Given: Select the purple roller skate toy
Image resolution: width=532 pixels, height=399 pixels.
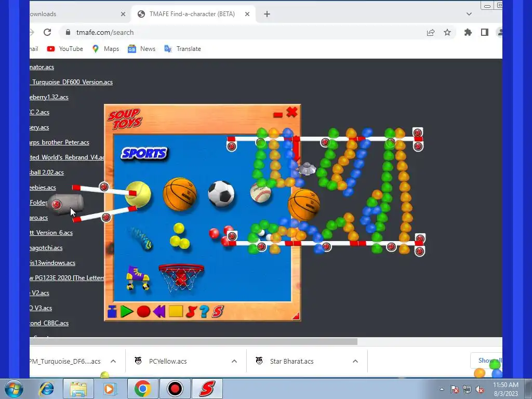Looking at the screenshot, I should [x=138, y=278].
